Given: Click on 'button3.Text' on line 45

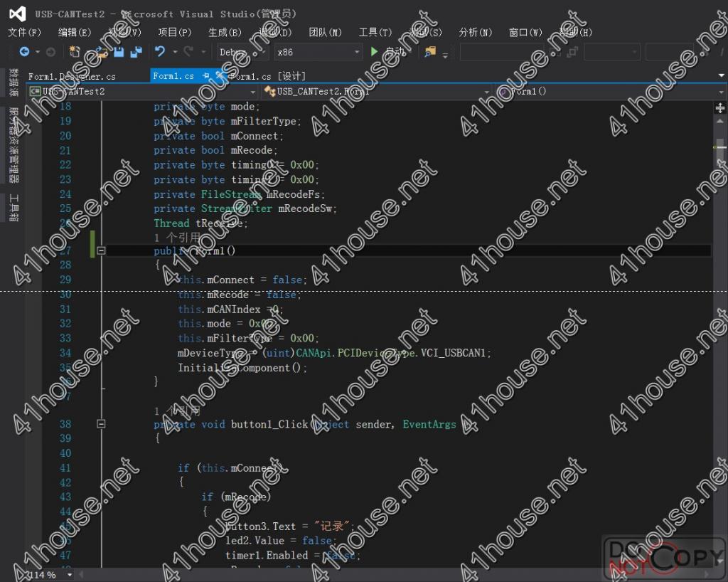Looking at the screenshot, I should coord(260,527).
